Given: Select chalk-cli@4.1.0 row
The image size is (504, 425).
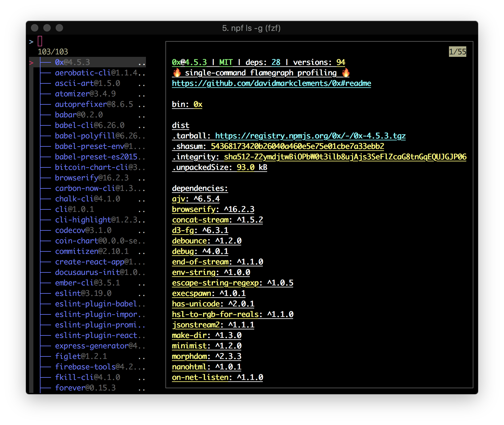Looking at the screenshot, I should point(88,199).
